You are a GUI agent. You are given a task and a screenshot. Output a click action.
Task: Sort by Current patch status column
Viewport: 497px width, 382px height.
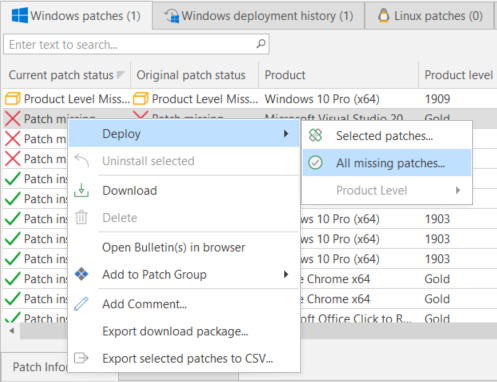[x=66, y=75]
